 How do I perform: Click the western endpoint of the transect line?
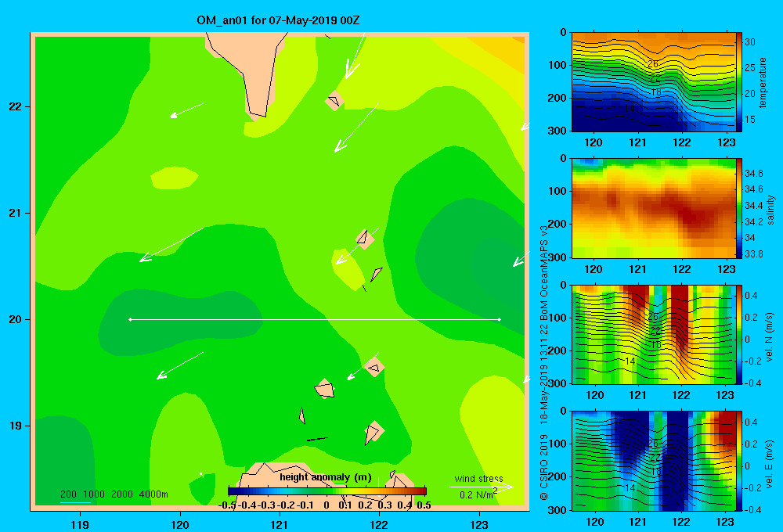tap(130, 319)
